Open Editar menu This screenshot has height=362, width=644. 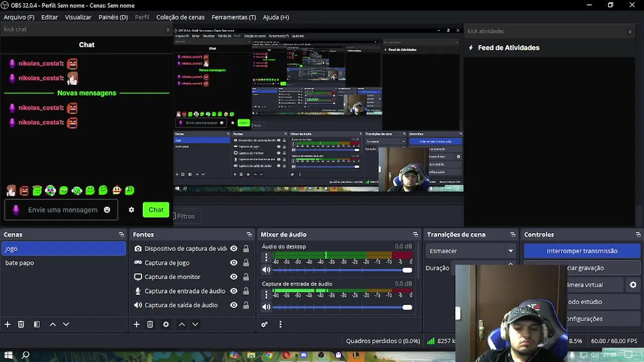pyautogui.click(x=49, y=17)
